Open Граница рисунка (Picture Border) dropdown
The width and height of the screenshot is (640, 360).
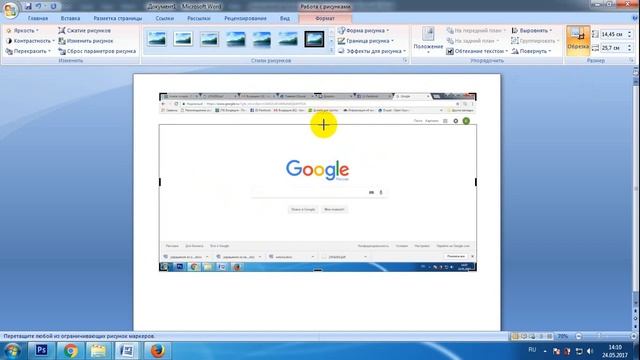(x=366, y=41)
